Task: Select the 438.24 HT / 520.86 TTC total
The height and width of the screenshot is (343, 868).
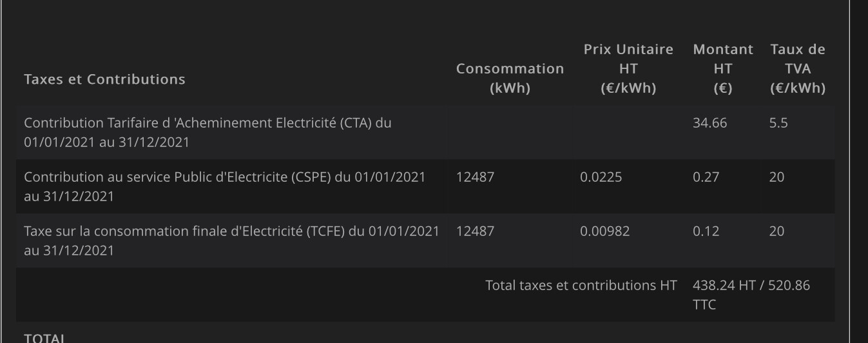Action: pyautogui.click(x=751, y=295)
